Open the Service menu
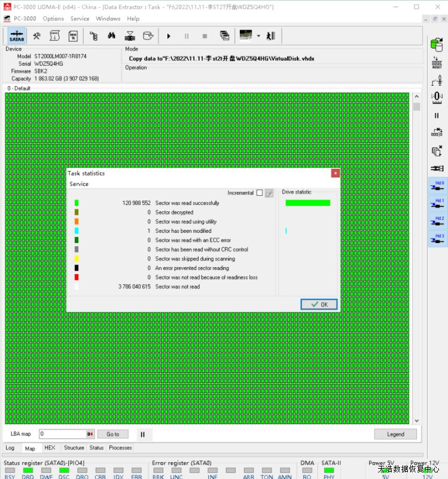Image resolution: width=448 pixels, height=479 pixels. tap(80, 19)
